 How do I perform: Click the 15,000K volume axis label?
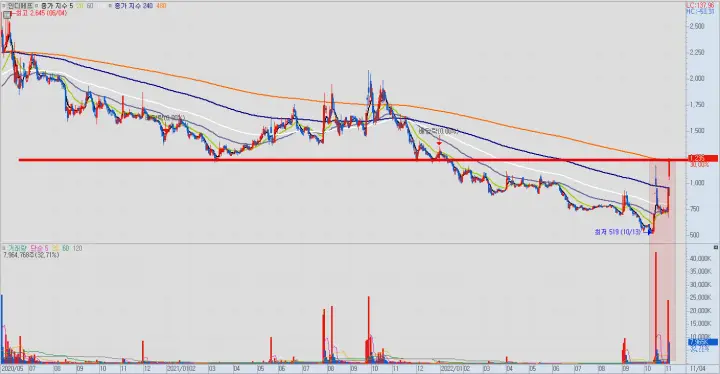click(x=701, y=324)
